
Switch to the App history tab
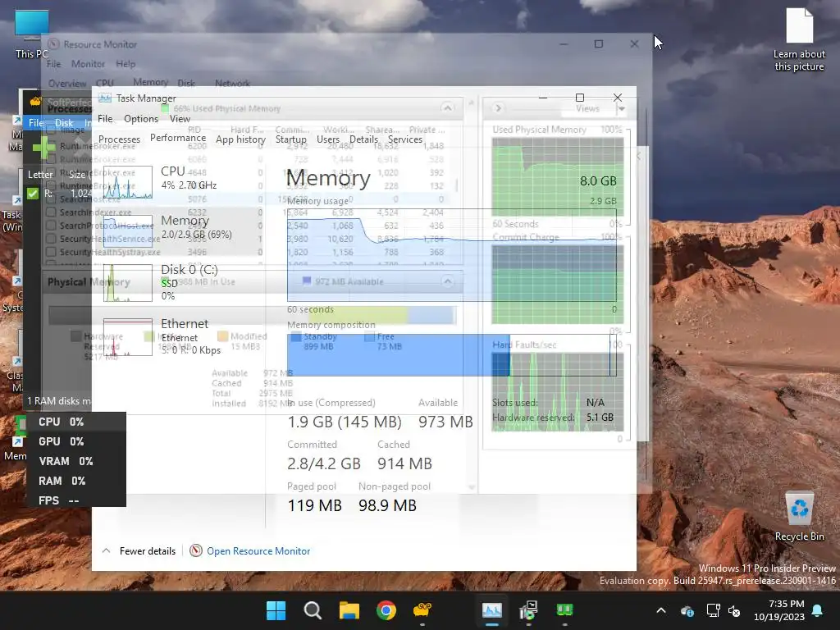coord(240,139)
